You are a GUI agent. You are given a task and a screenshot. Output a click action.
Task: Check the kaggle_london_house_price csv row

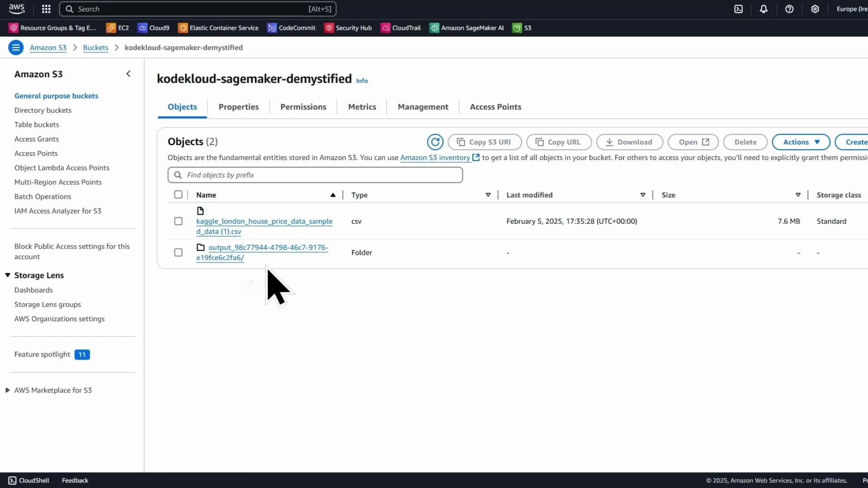(x=178, y=221)
